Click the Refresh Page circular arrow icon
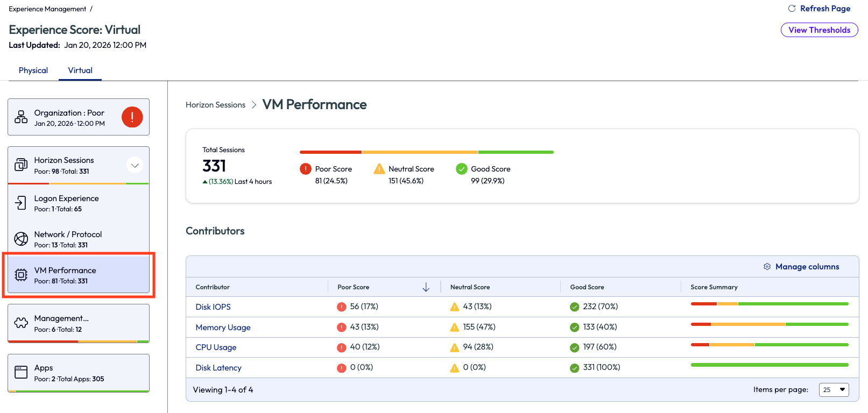This screenshot has width=868, height=413. tap(792, 9)
